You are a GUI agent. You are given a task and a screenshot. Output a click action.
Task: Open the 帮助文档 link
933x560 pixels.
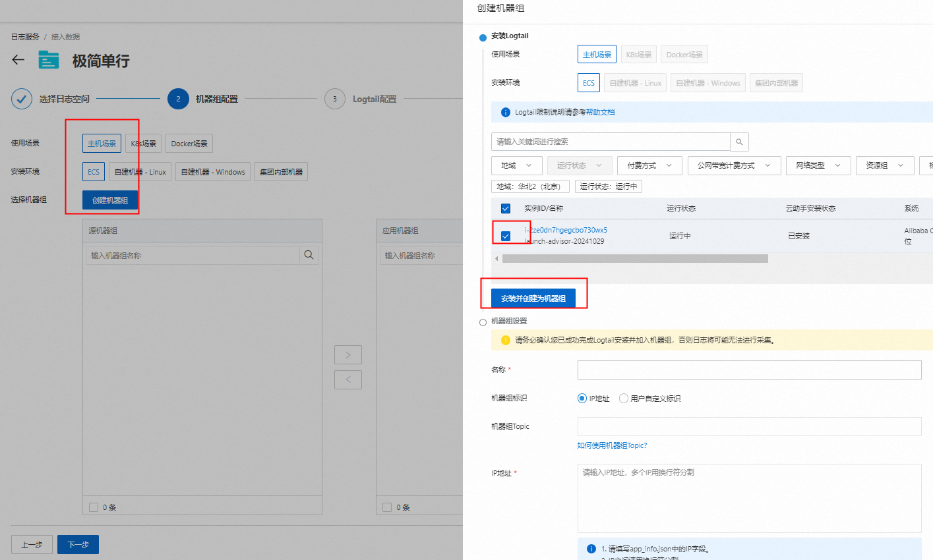600,112
